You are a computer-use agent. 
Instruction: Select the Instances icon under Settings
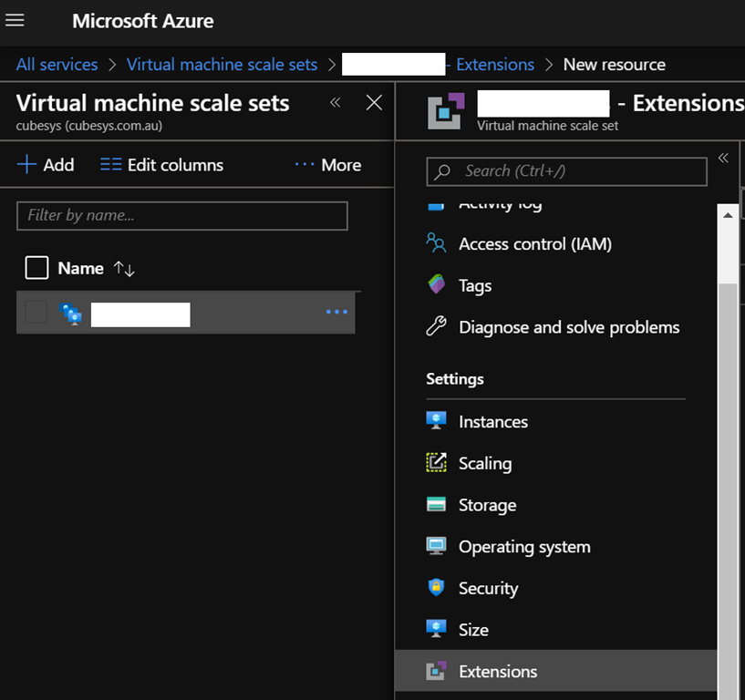coord(436,421)
